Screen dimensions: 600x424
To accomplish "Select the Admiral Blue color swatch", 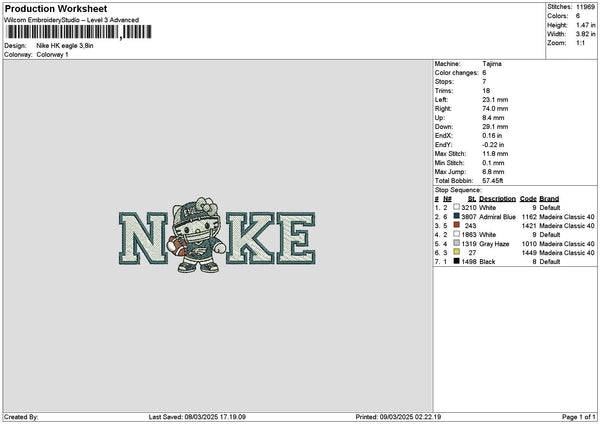I will [x=457, y=216].
